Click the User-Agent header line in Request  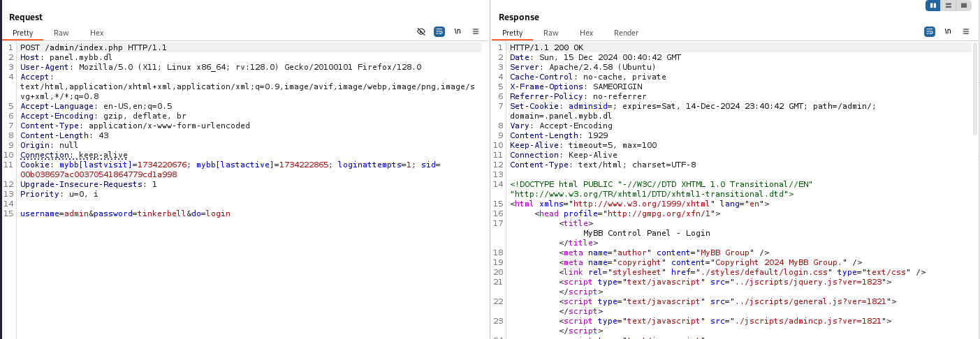click(221, 67)
